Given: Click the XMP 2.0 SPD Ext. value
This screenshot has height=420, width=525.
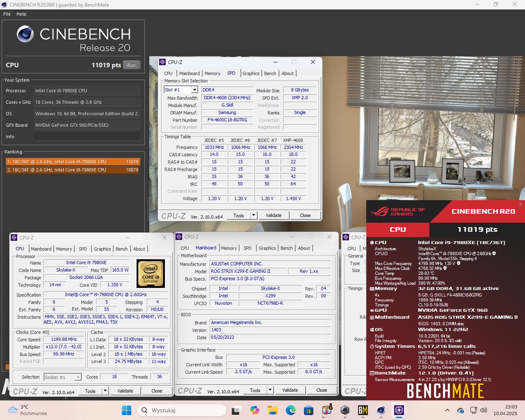Looking at the screenshot, I should 300,98.
